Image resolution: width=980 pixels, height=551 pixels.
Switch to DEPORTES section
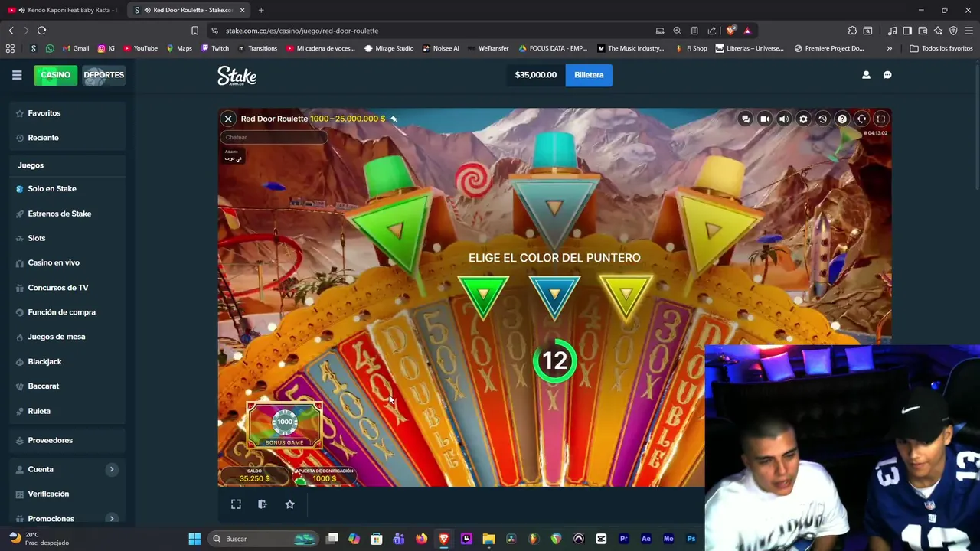103,75
